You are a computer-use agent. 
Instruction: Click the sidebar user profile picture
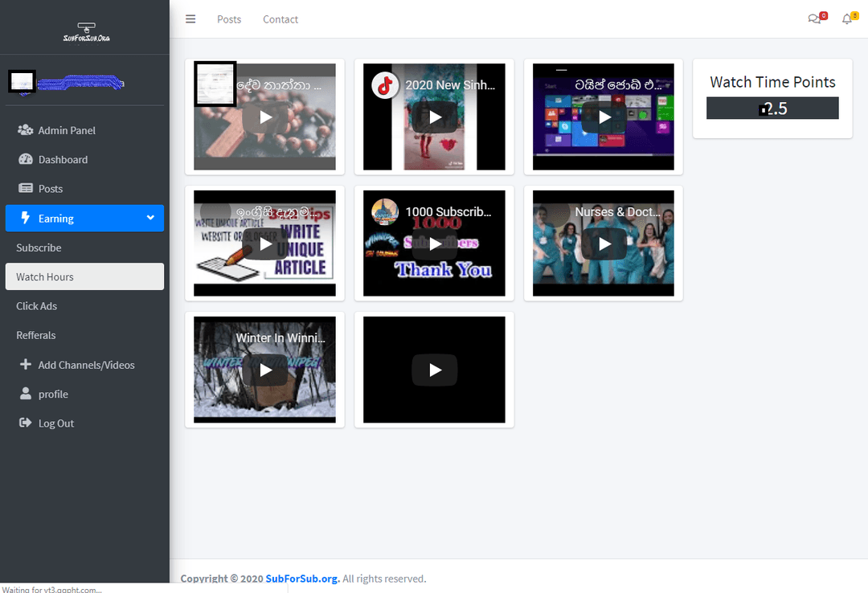pos(23,82)
